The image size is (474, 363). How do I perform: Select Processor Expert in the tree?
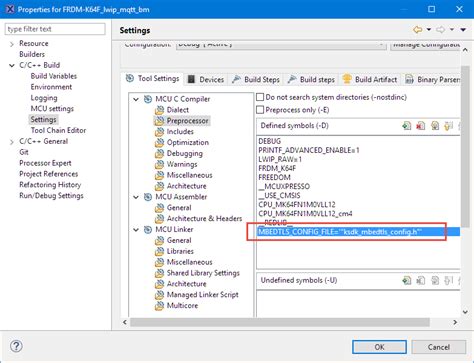(45, 163)
